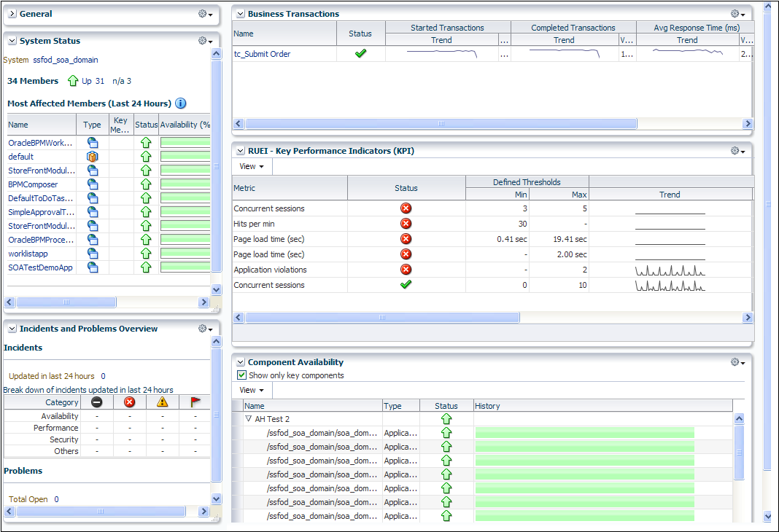Collapse the Business Transactions panel
This screenshot has width=779, height=532.
(x=241, y=14)
